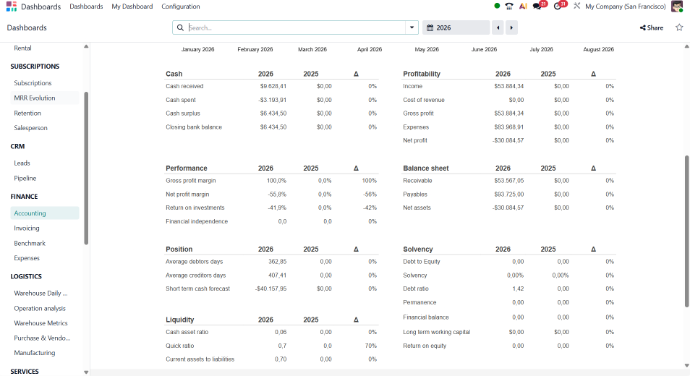Open the Dashboards menu item
Viewport: 690px width, 376px height.
(86, 7)
